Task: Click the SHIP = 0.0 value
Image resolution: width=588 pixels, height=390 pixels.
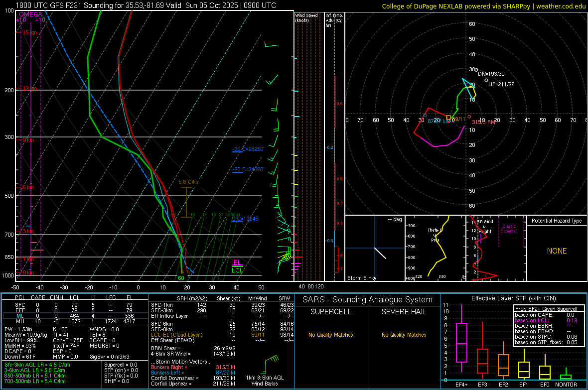Action: (117, 382)
